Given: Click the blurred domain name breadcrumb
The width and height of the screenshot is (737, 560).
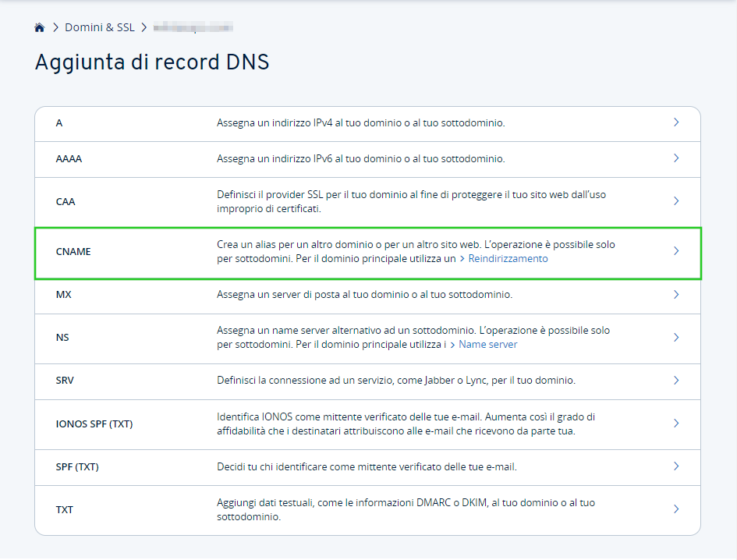Looking at the screenshot, I should 193,28.
